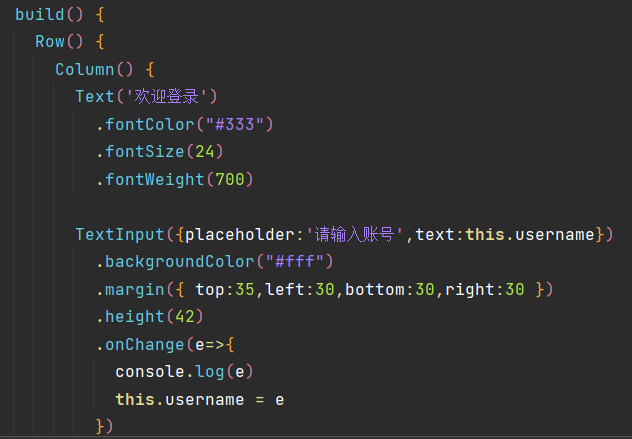The width and height of the screenshot is (632, 439).
Task: Click the empty line below fontWeight
Action: [x=300, y=207]
